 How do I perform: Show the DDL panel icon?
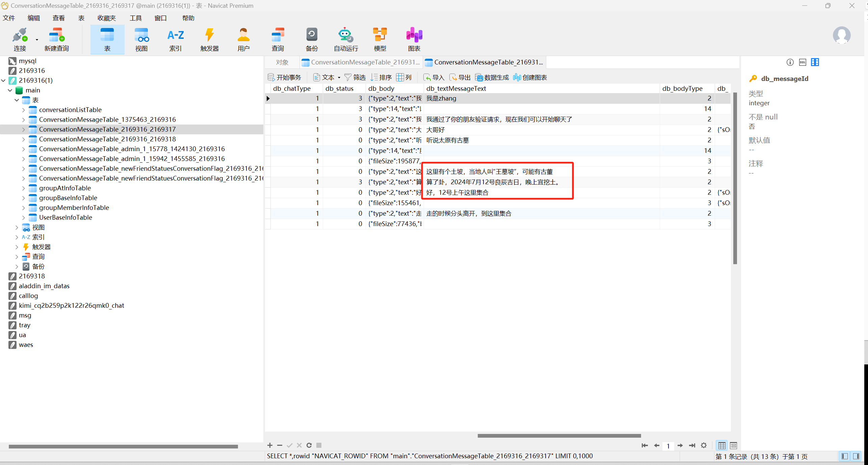pos(803,62)
